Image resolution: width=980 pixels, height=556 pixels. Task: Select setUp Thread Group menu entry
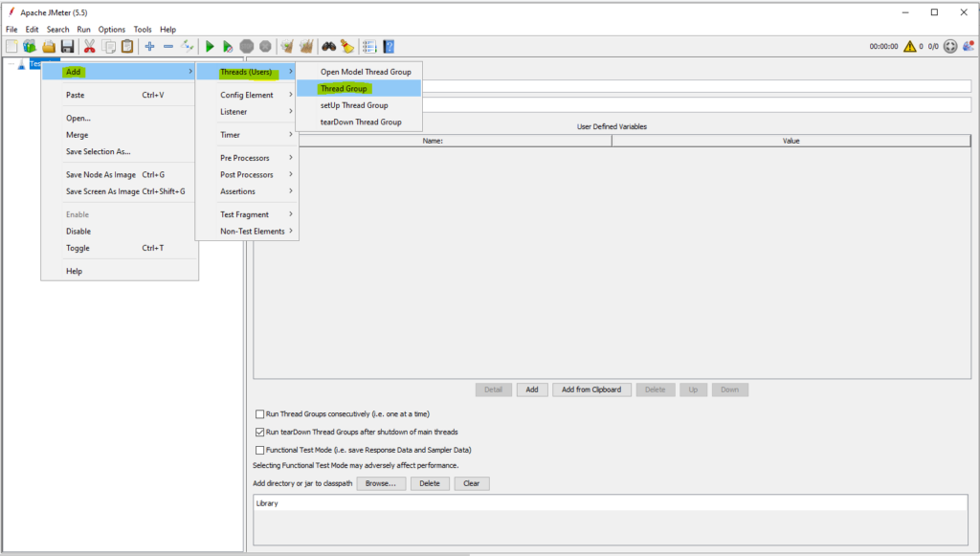click(354, 105)
